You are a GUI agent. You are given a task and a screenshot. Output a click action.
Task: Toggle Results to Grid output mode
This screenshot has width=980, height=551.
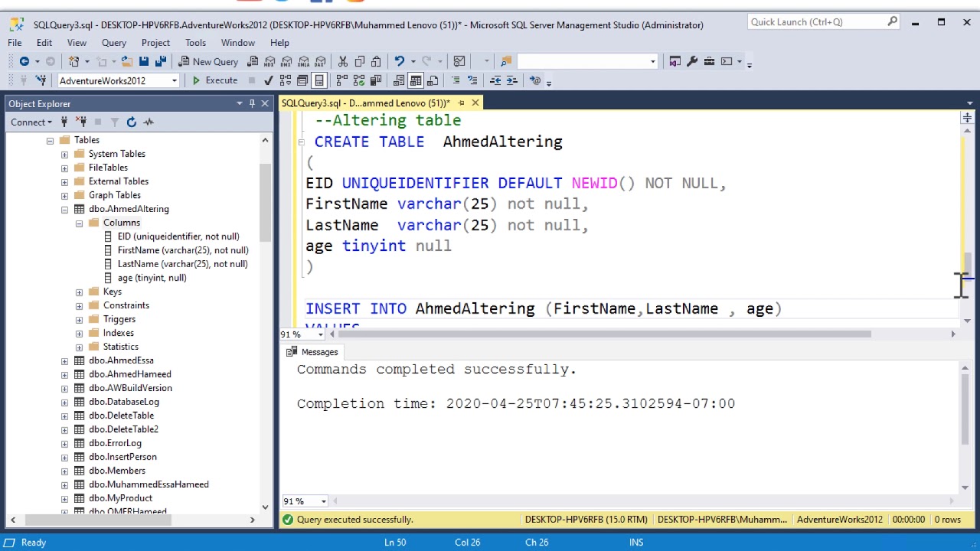click(x=416, y=80)
